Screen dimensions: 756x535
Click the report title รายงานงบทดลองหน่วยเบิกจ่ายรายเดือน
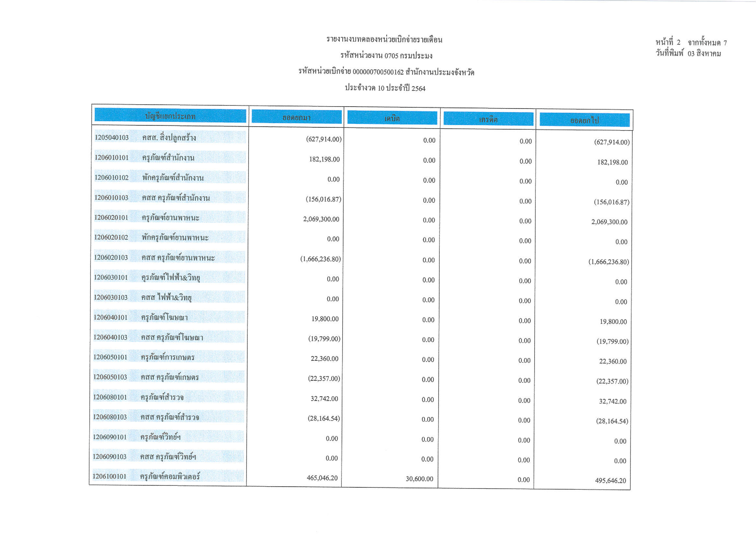click(x=385, y=39)
